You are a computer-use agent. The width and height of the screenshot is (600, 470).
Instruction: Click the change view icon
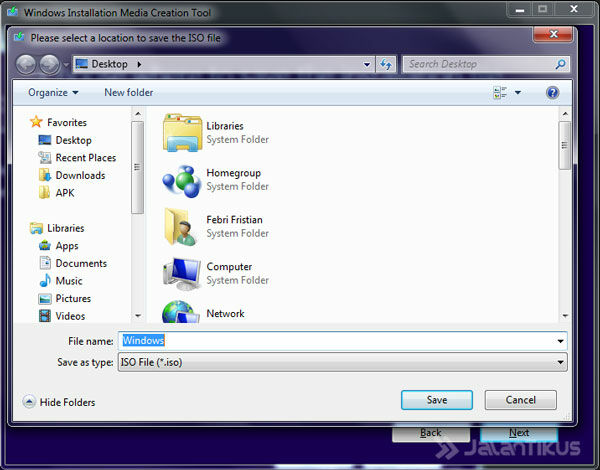click(x=500, y=93)
